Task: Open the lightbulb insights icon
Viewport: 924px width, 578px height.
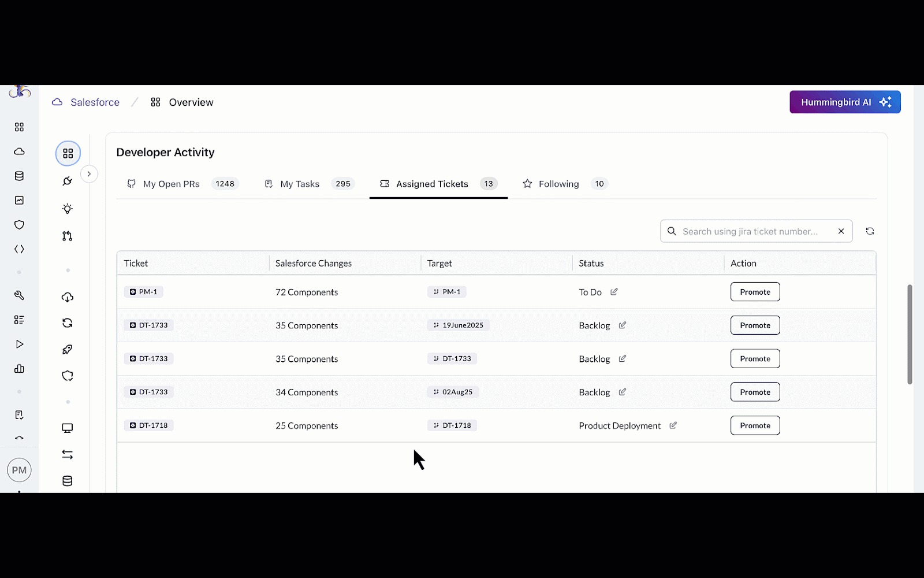Action: coord(68,209)
